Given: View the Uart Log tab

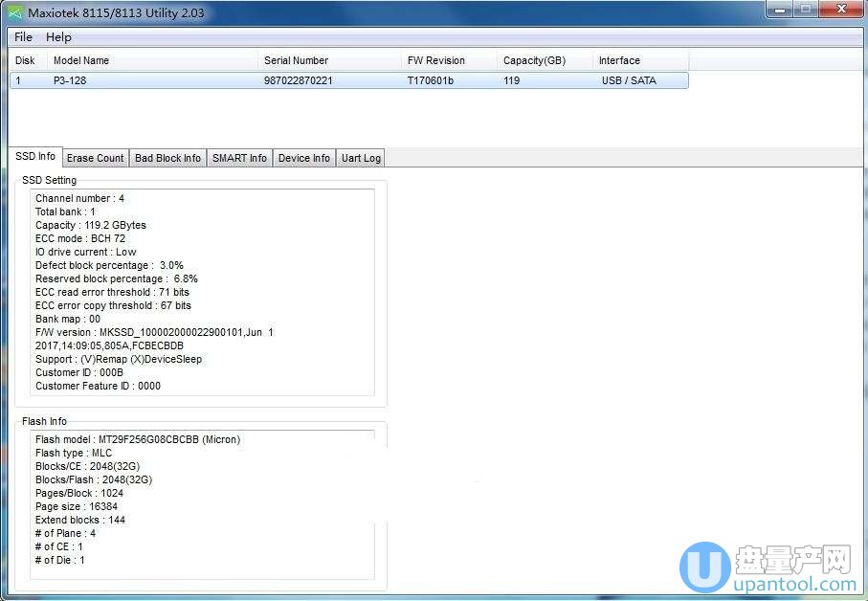Looking at the screenshot, I should [361, 158].
